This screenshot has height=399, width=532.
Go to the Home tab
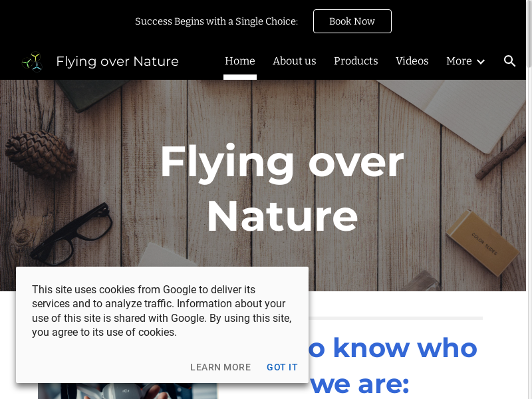(x=240, y=61)
